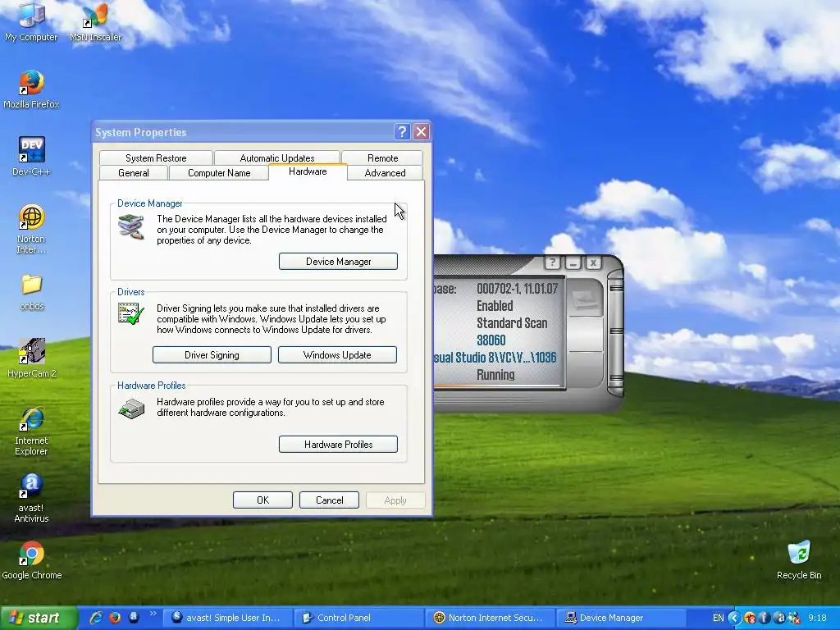Select the Norton Internet Security desktop icon
The image size is (840, 630).
coord(31,230)
